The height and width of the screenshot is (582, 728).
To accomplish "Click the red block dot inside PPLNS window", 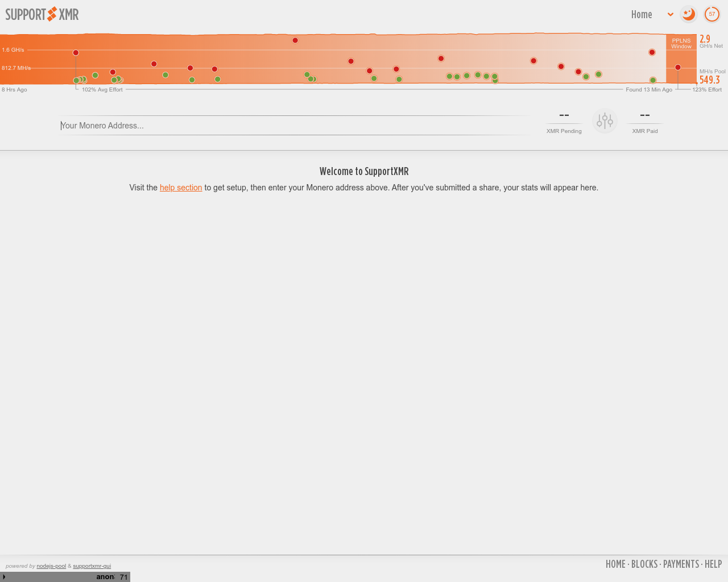I will (678, 68).
